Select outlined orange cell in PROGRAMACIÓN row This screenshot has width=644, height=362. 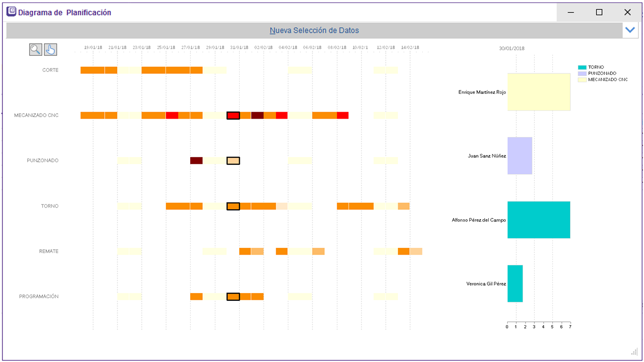click(233, 296)
